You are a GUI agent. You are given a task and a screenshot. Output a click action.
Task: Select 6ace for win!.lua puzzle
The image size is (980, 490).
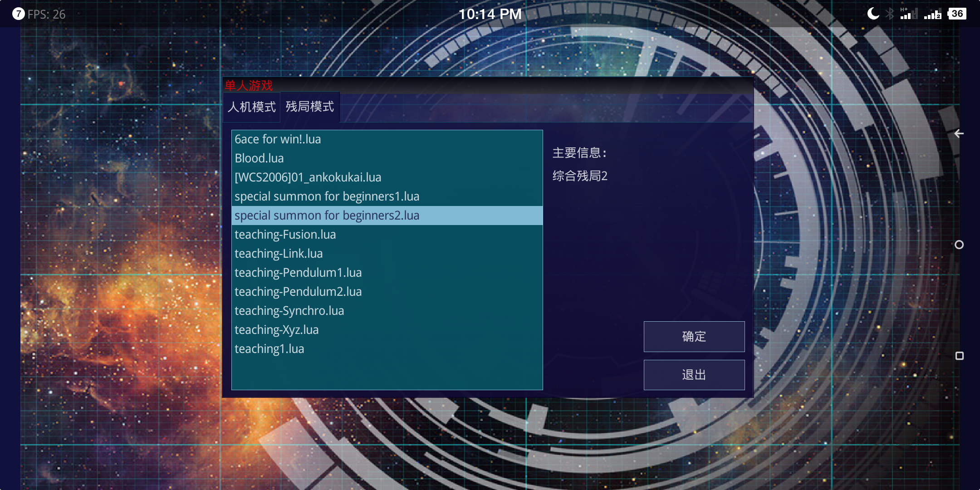[387, 139]
